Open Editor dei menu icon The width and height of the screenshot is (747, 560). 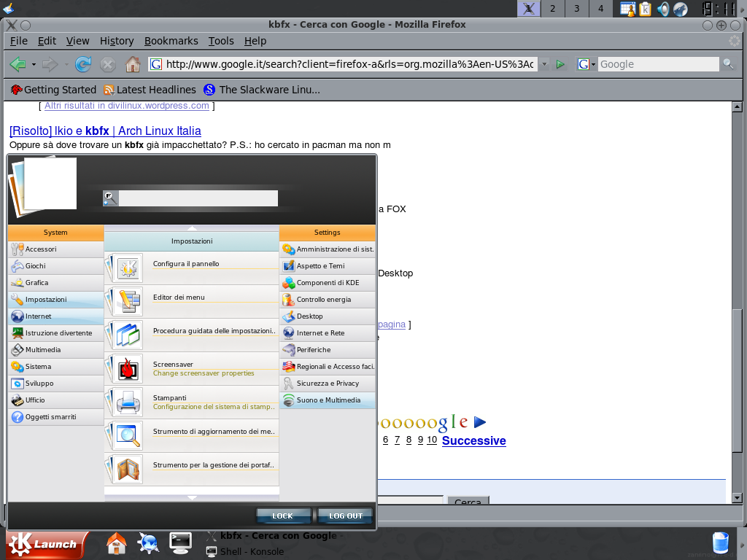pos(128,302)
